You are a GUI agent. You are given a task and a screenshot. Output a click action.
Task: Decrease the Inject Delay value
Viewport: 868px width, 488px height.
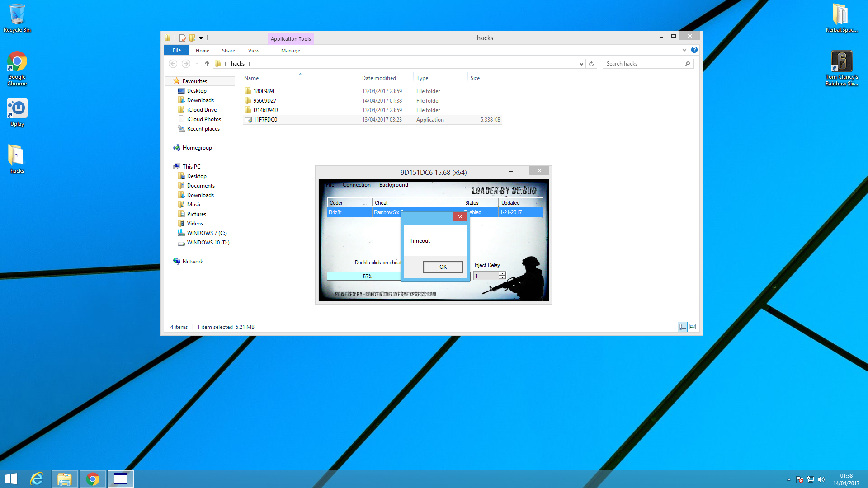pos(502,277)
